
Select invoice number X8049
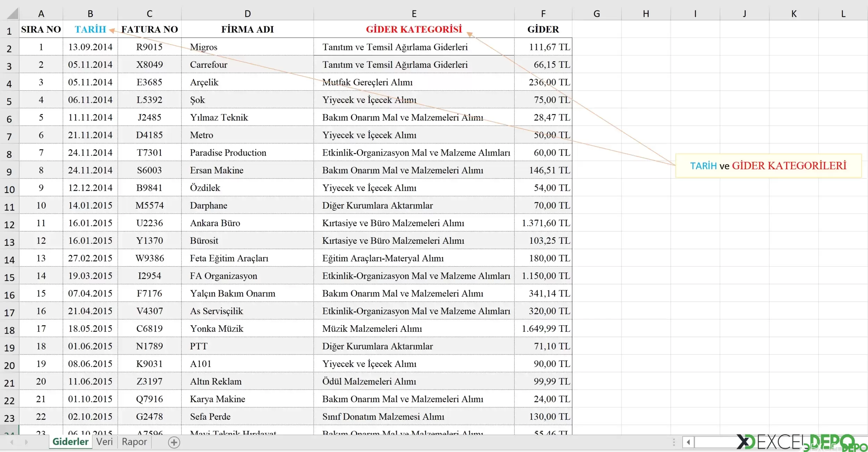point(149,65)
